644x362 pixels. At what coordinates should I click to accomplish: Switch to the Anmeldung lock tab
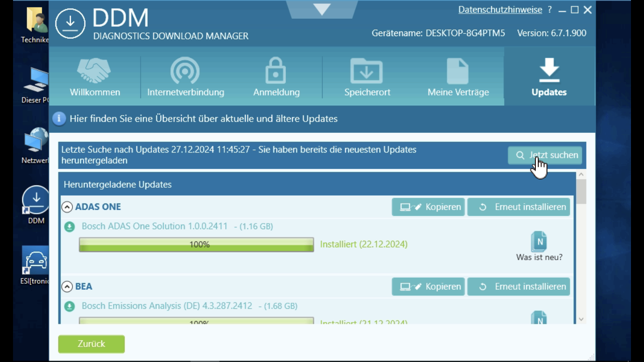[277, 76]
